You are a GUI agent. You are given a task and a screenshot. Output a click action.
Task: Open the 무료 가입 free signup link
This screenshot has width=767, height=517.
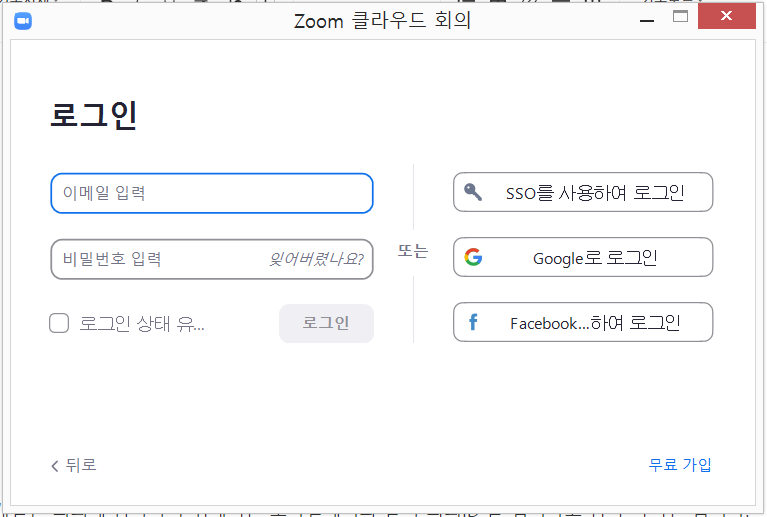coord(680,464)
